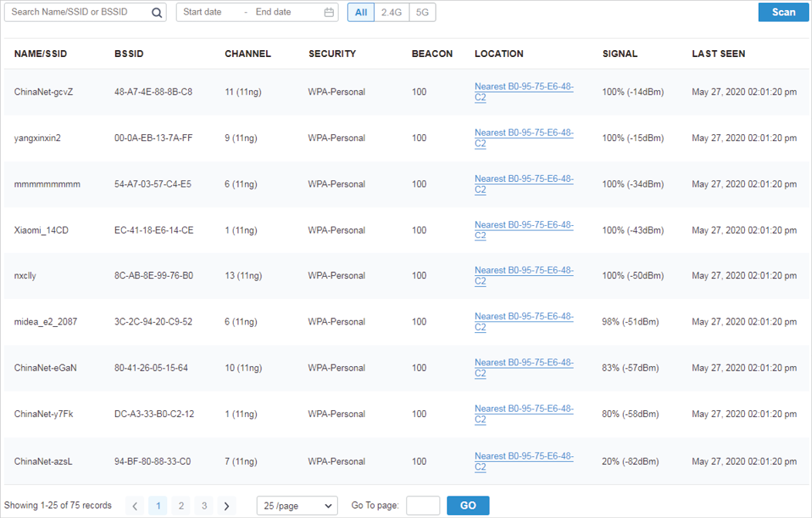Click the SIGNAL column header

click(620, 54)
